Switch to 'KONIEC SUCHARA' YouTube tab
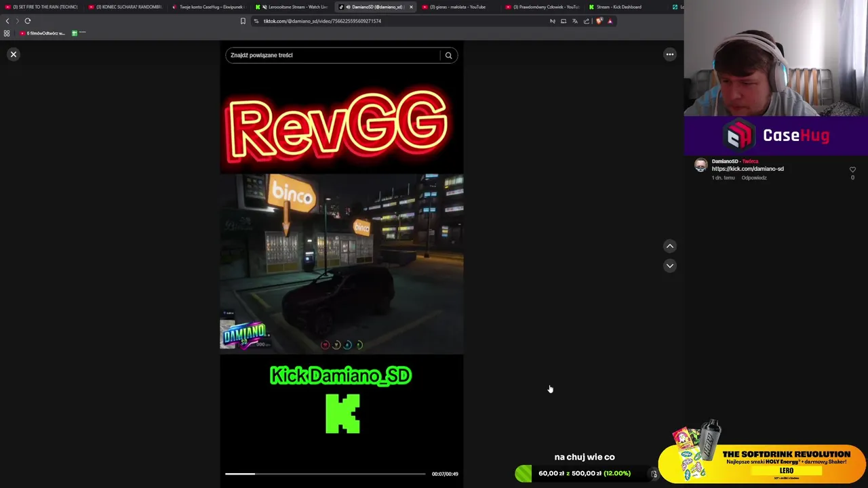The height and width of the screenshot is (488, 868). [x=125, y=7]
